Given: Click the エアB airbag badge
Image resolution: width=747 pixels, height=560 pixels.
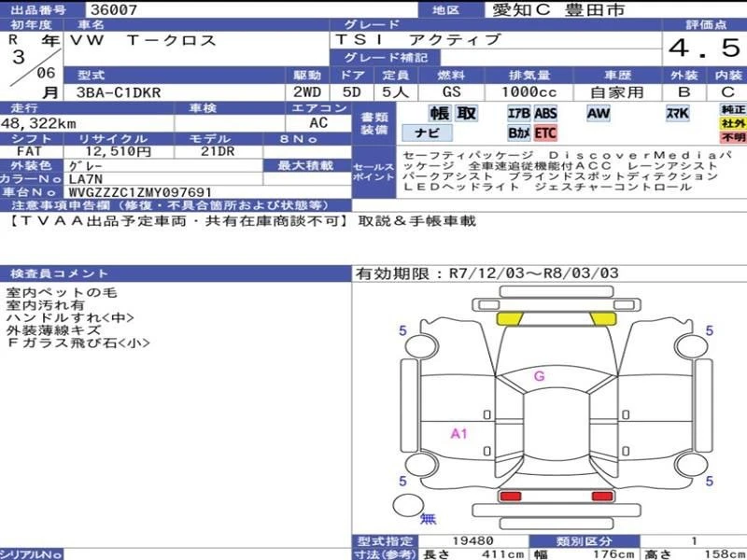Looking at the screenshot, I should point(518,114).
